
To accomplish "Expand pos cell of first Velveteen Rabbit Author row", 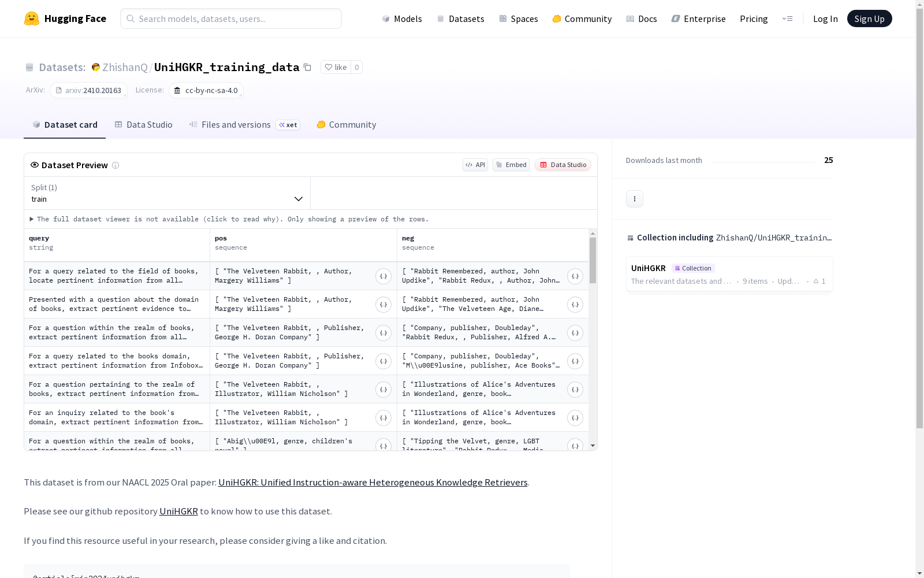I will 383,276.
